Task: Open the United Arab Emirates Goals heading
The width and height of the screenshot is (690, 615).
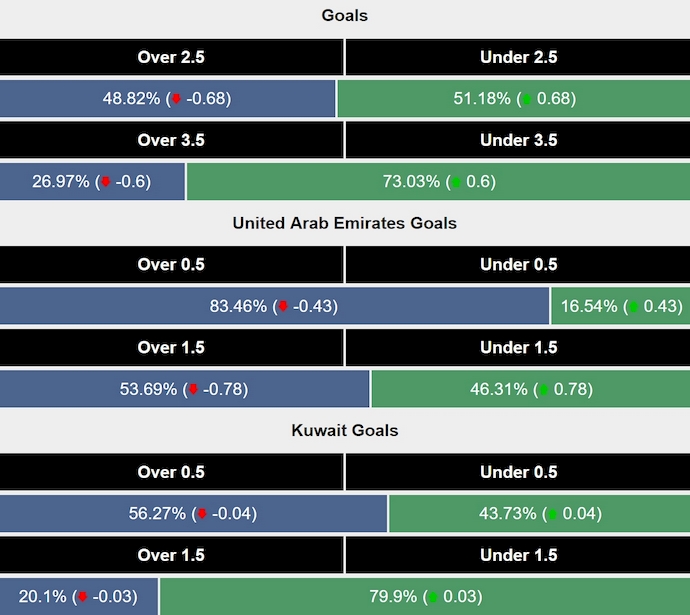Action: (345, 223)
